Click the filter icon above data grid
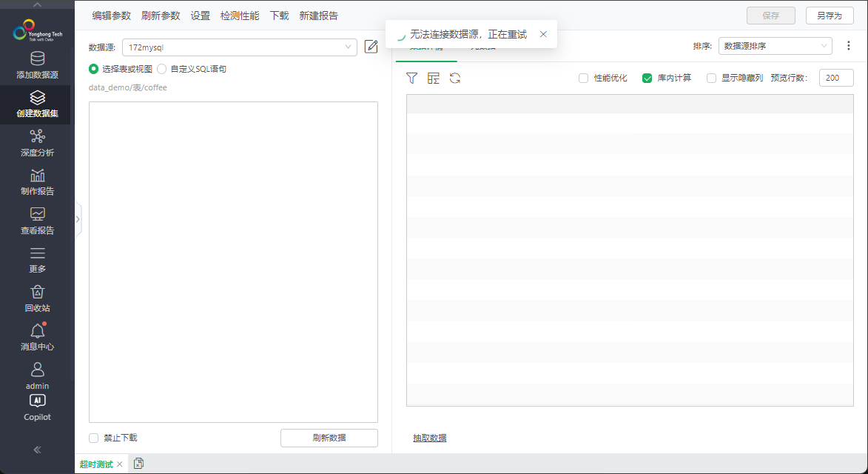This screenshot has height=474, width=868. (x=411, y=78)
